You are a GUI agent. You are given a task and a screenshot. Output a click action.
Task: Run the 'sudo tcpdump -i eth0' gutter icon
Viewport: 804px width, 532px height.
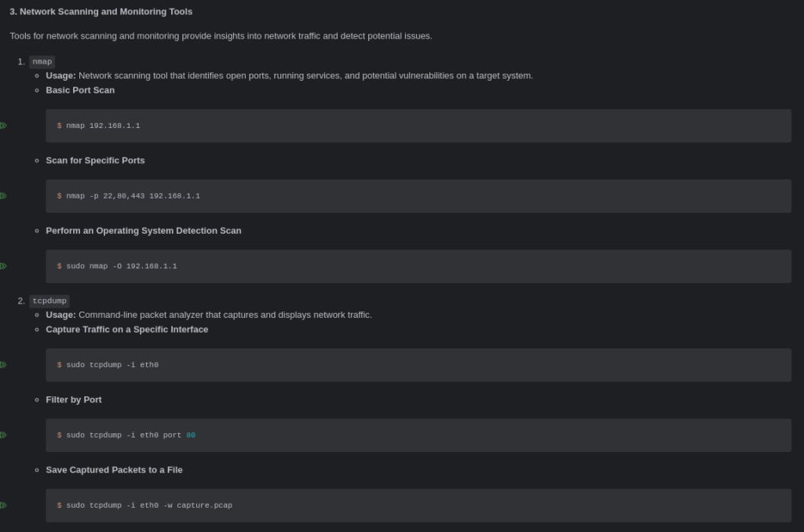coord(3,365)
